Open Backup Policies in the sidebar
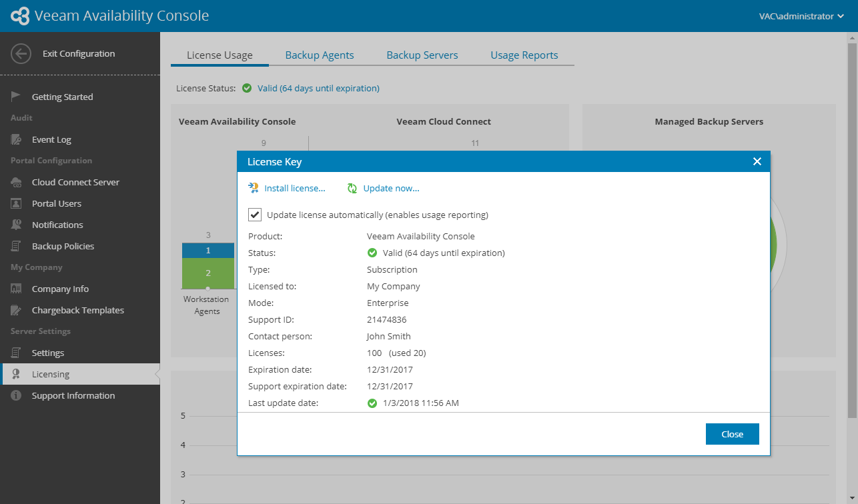Image resolution: width=858 pixels, height=504 pixels. tap(63, 246)
